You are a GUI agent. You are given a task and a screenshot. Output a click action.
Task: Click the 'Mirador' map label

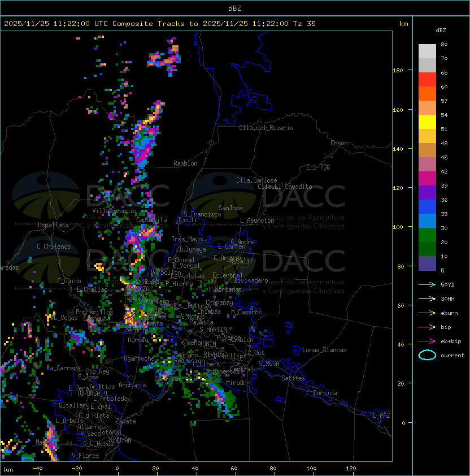tap(238, 383)
